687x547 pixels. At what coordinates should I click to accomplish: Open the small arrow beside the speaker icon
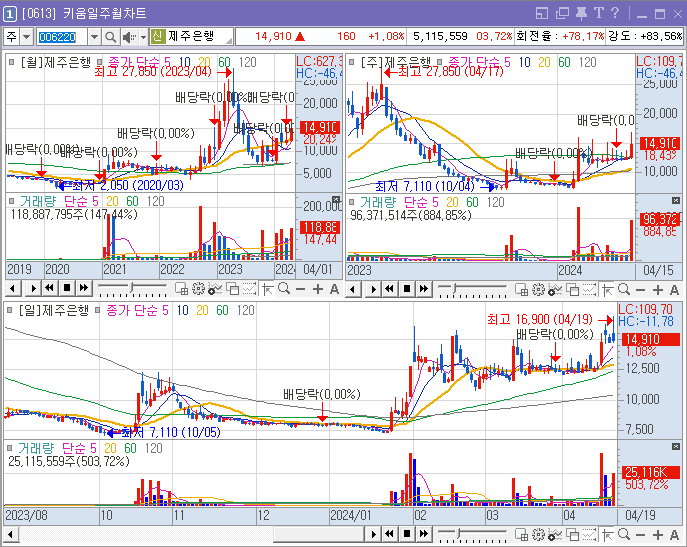143,37
